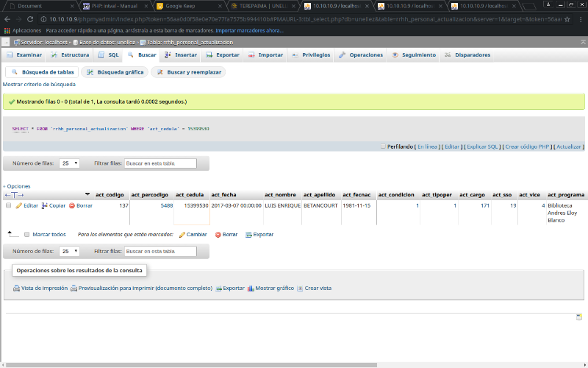Check the Marcar todos checkbox
Viewport: 588px width, 368px height.
[x=26, y=234]
